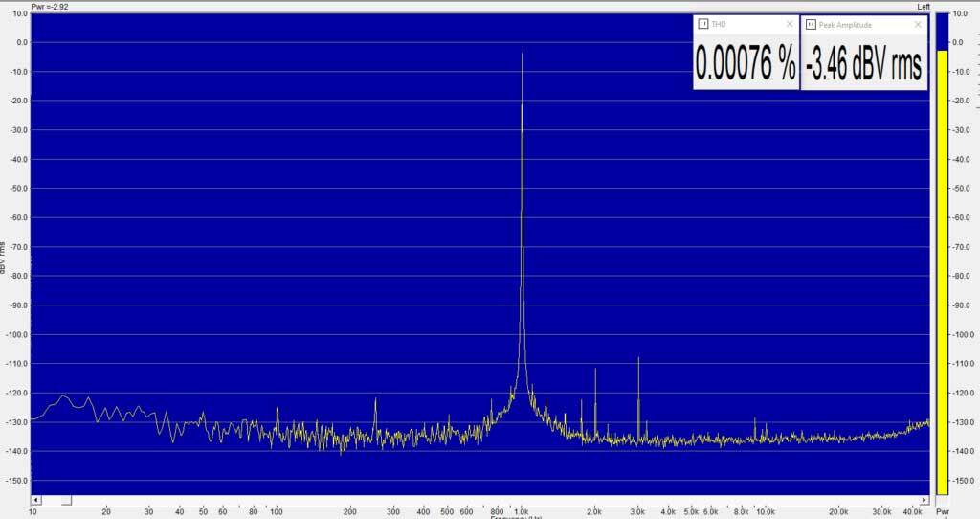Pause the Peak Amplitude readout
The height and width of the screenshot is (519, 980).
810,24
